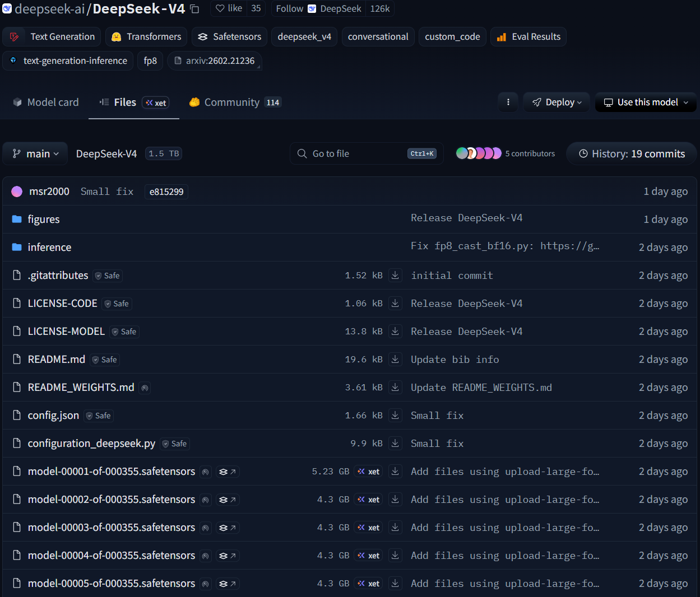Download model-00004-of-000355.safetensors

tap(395, 555)
